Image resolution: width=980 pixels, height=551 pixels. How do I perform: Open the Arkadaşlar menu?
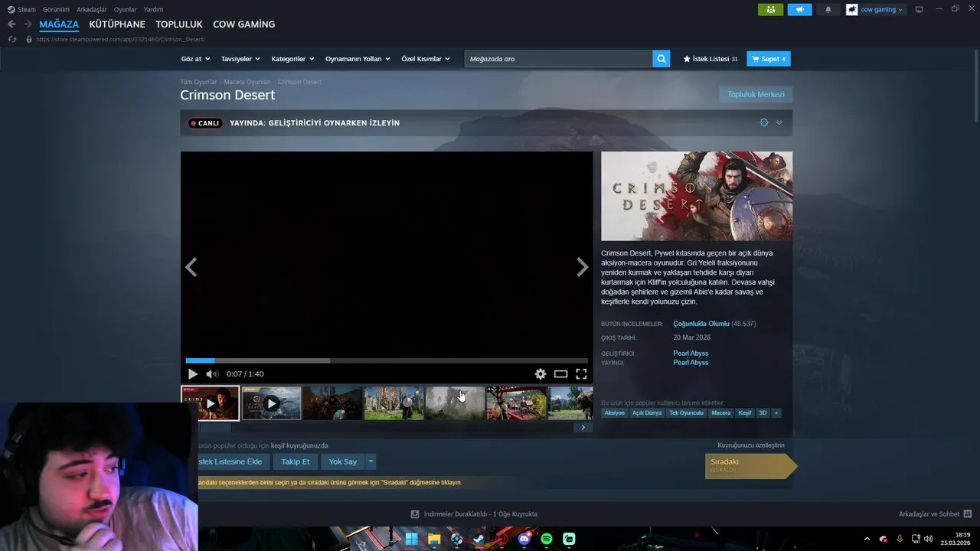92,9
